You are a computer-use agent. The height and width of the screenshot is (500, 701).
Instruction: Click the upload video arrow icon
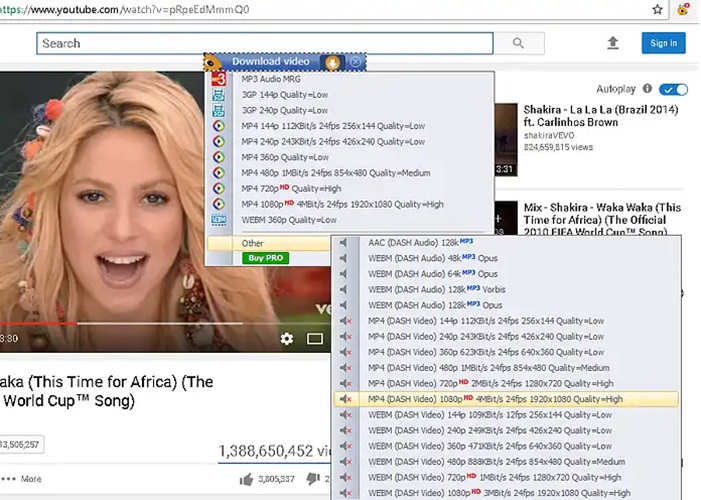(x=613, y=43)
